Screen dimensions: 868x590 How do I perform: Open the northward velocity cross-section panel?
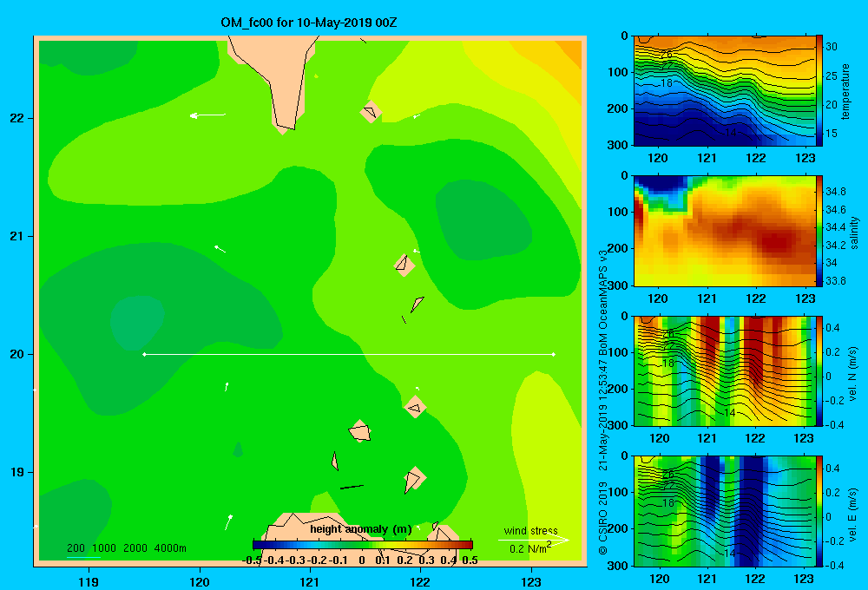point(724,370)
